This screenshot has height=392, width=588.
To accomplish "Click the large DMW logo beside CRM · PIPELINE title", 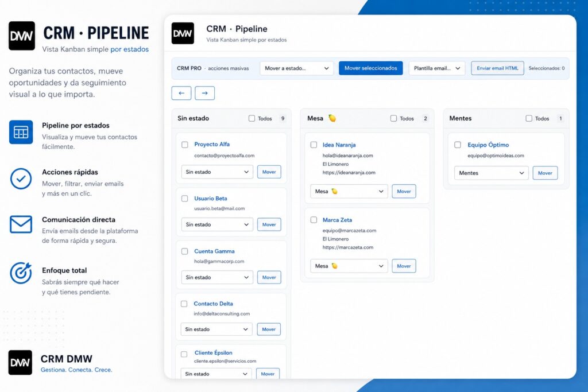I will pos(22,36).
